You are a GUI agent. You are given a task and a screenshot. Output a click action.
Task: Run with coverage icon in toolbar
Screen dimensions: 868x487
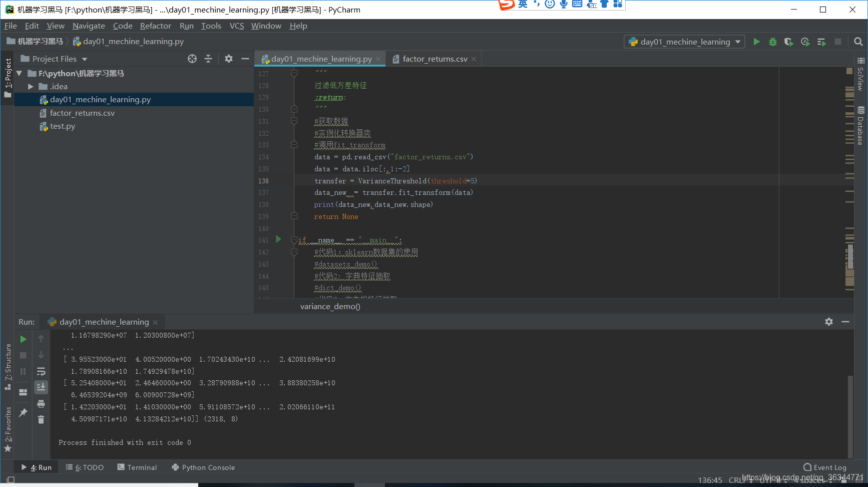coord(789,42)
